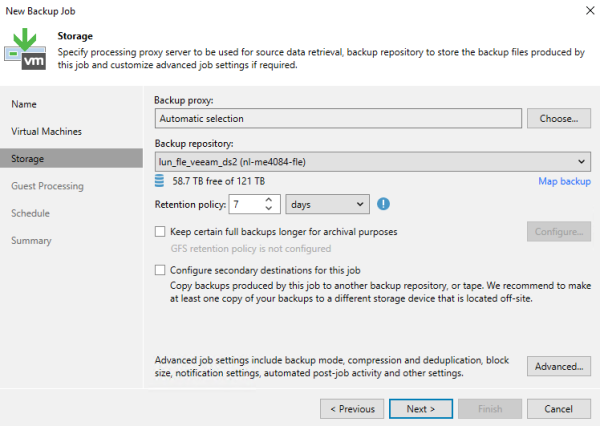Go to the Name wizard step
600x426 pixels.
pos(24,104)
